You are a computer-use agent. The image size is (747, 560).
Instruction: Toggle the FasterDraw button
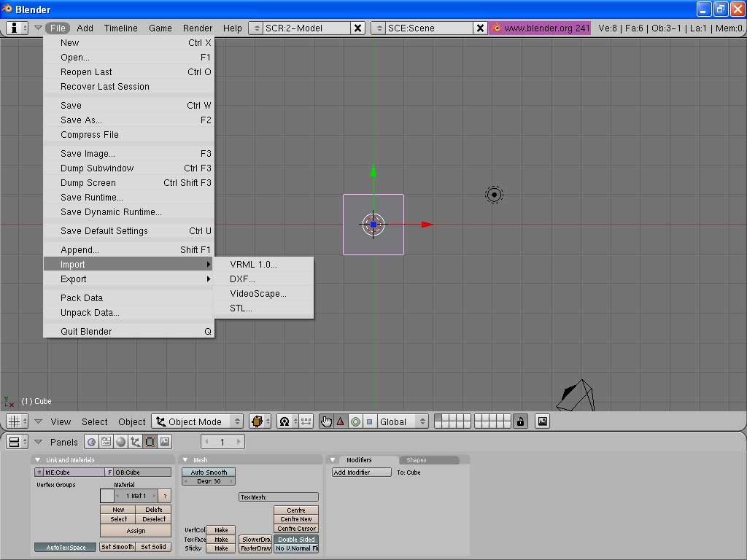(256, 548)
